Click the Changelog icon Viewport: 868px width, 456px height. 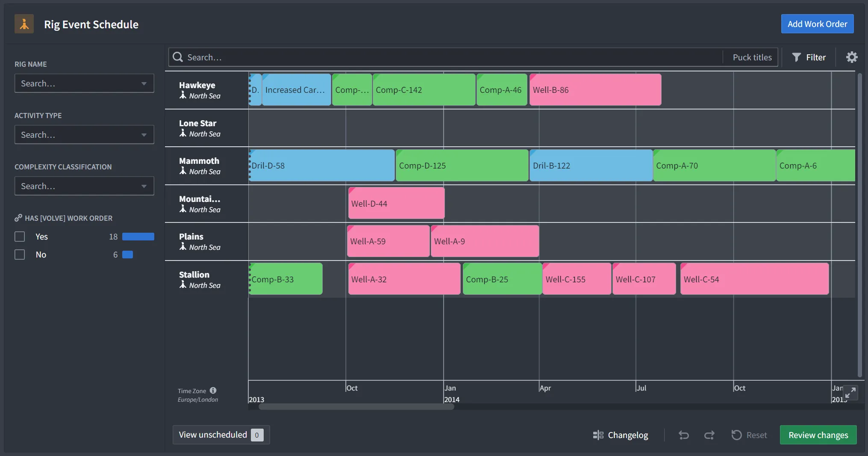[x=598, y=435]
